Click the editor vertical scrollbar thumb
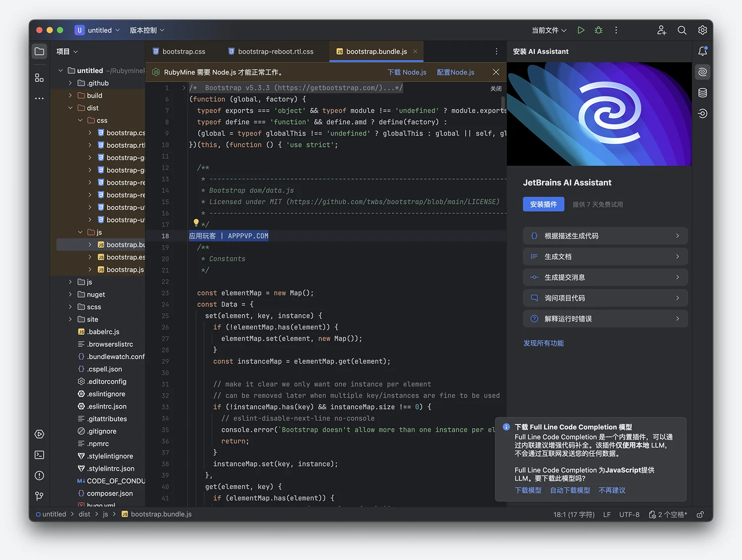Image resolution: width=742 pixels, height=560 pixels. click(x=504, y=102)
